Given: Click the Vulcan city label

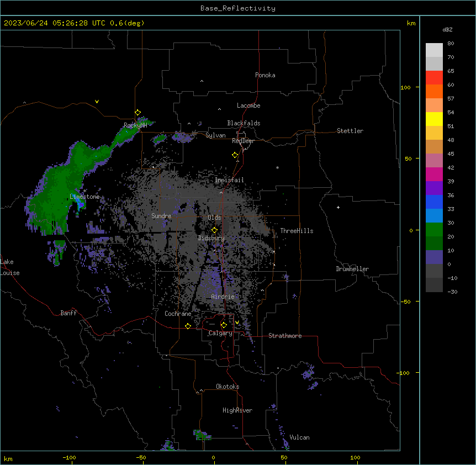Looking at the screenshot, I should (x=300, y=437).
